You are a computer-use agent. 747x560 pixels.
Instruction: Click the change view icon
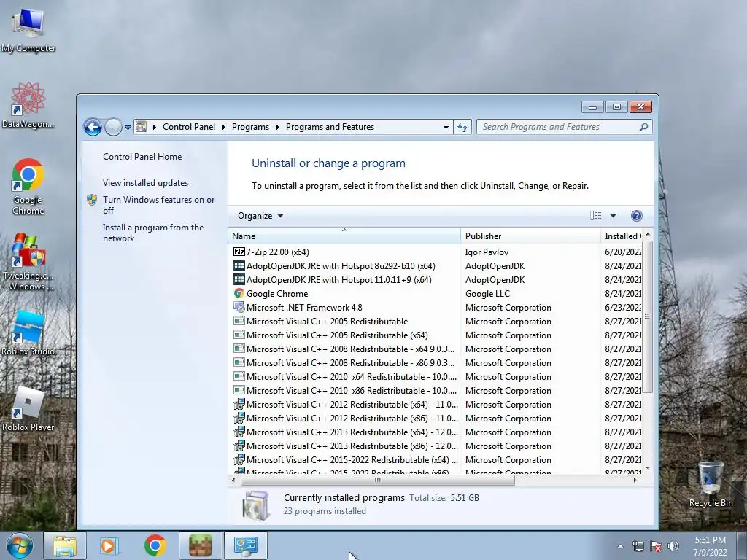tap(595, 216)
